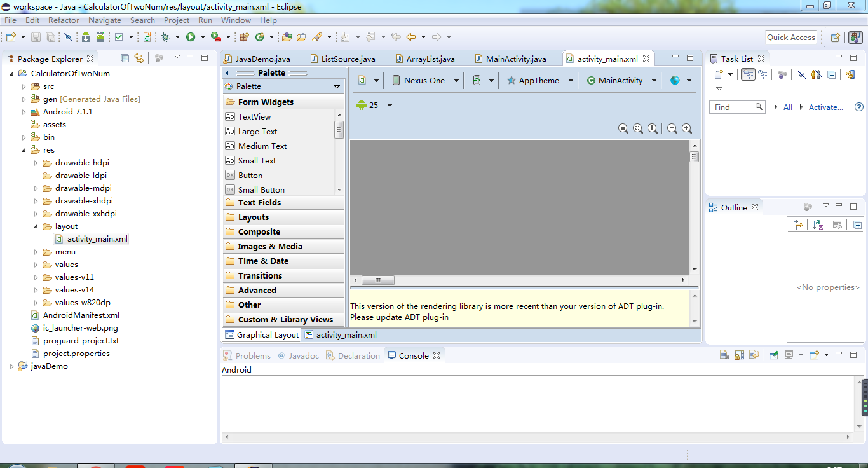Click the All link in Task List
This screenshot has height=468, width=868.
click(x=788, y=107)
